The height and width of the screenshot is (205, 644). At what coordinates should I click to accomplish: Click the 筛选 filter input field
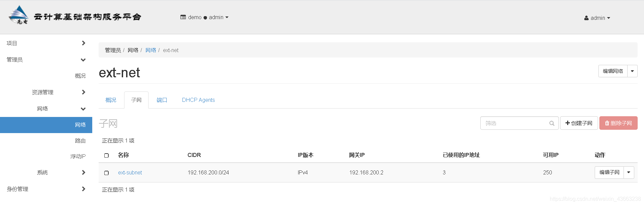point(519,123)
